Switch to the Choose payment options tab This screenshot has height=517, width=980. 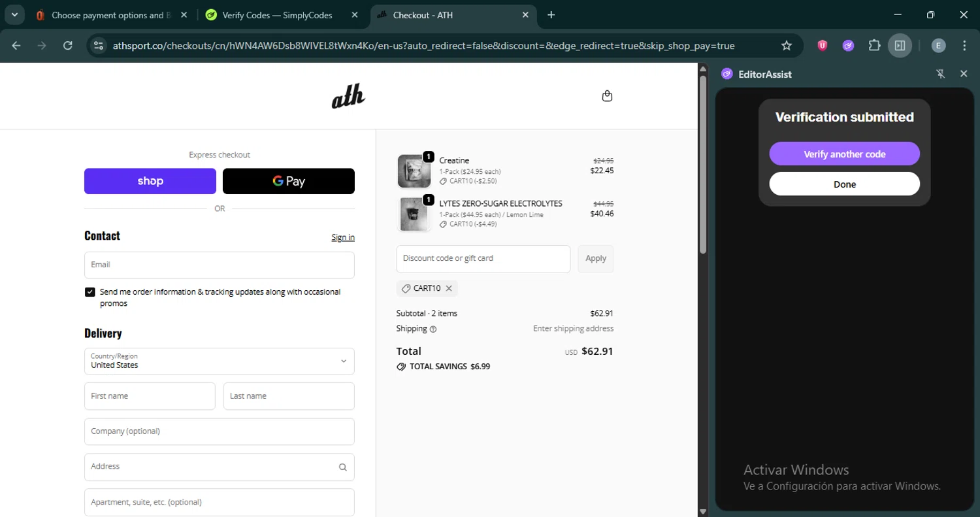point(110,15)
